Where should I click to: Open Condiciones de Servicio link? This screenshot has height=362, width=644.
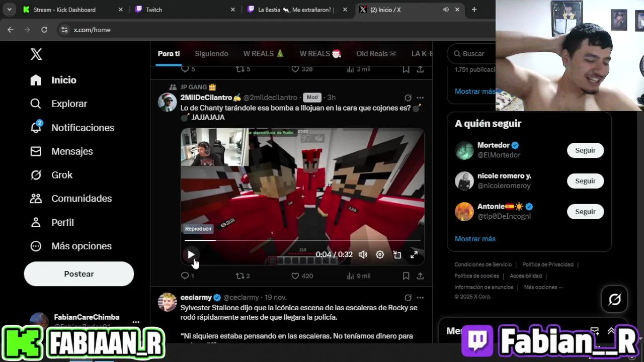[483, 264]
